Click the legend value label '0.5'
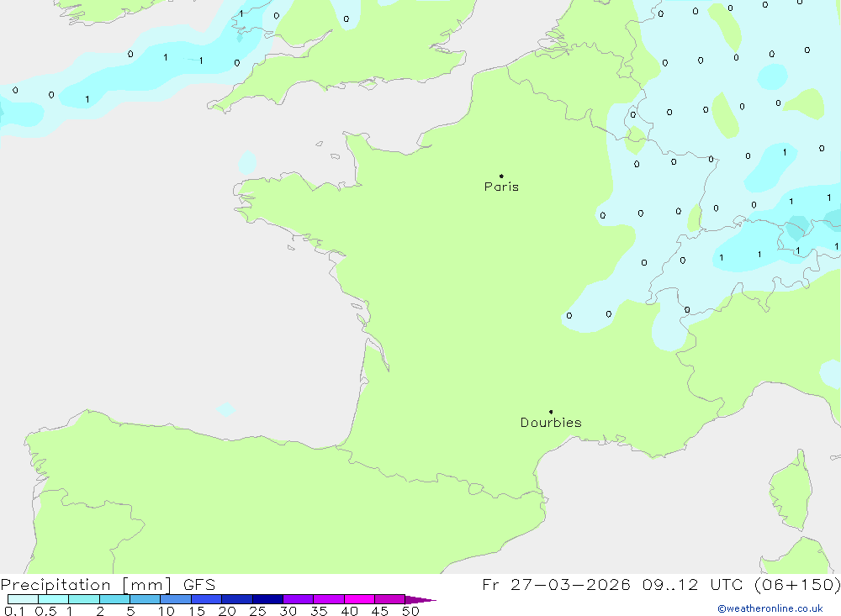Image resolution: width=841 pixels, height=616 pixels. coord(45,611)
